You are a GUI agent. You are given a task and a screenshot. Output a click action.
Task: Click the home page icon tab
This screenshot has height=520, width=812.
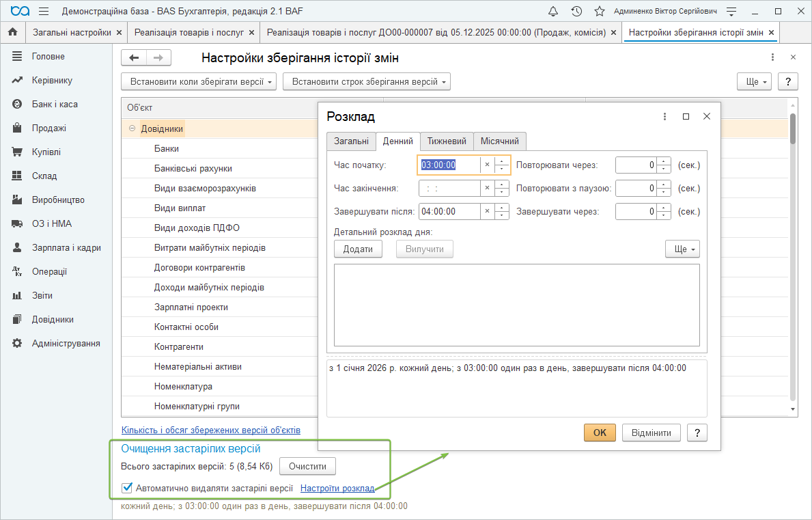pos(12,32)
